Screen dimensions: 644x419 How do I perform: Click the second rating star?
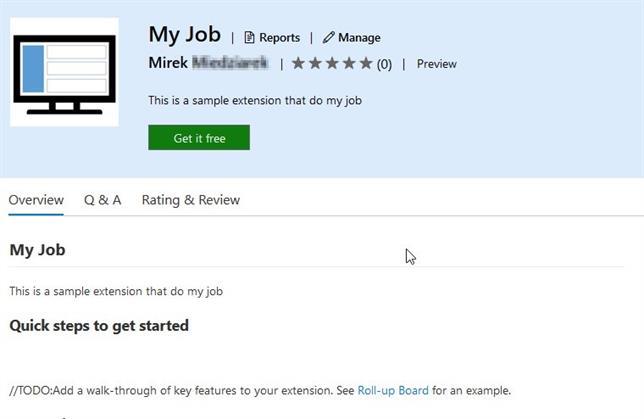click(x=315, y=64)
